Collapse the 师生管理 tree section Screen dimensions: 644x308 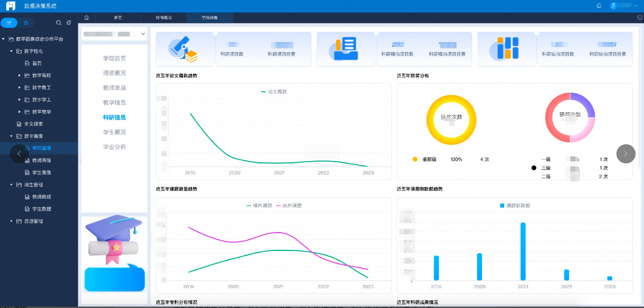(x=11, y=185)
